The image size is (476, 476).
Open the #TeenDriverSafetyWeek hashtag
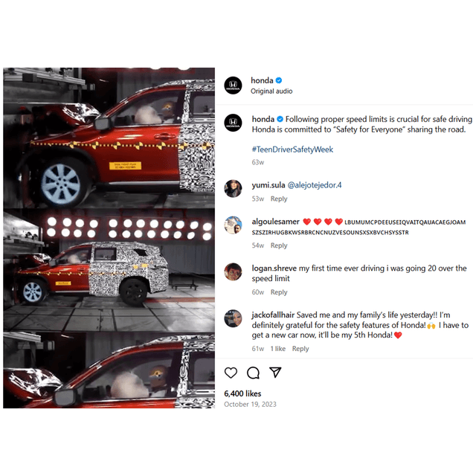pos(292,149)
